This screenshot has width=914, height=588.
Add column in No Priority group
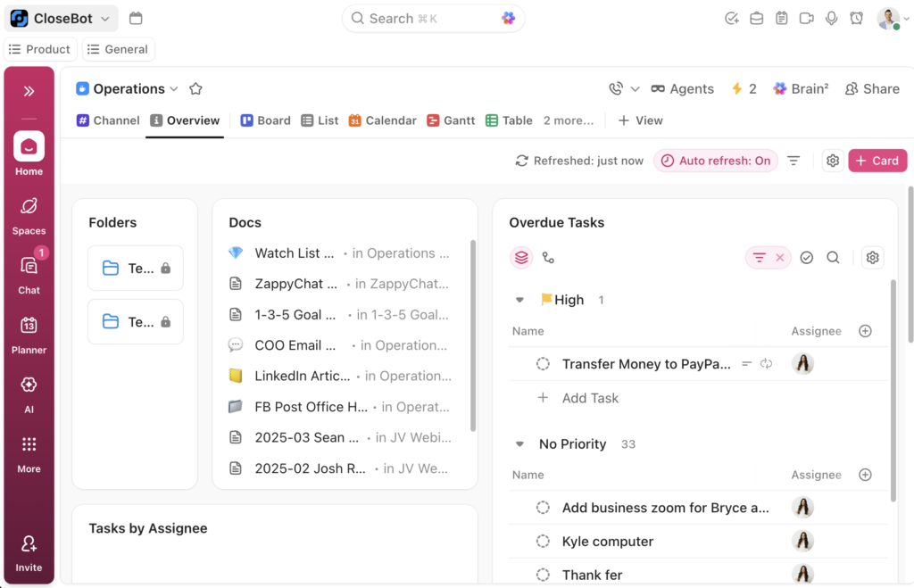865,475
